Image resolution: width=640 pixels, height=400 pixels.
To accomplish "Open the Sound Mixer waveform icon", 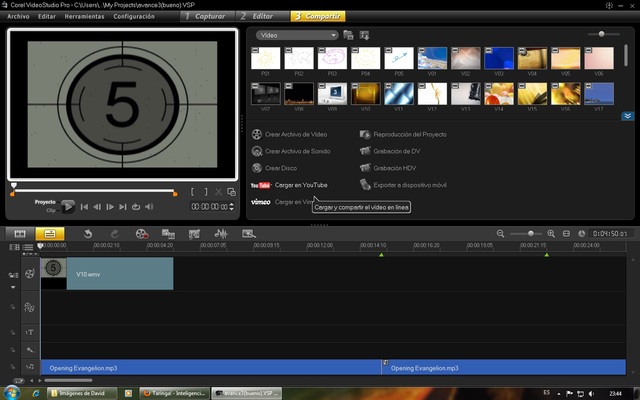I will pyautogui.click(x=221, y=234).
